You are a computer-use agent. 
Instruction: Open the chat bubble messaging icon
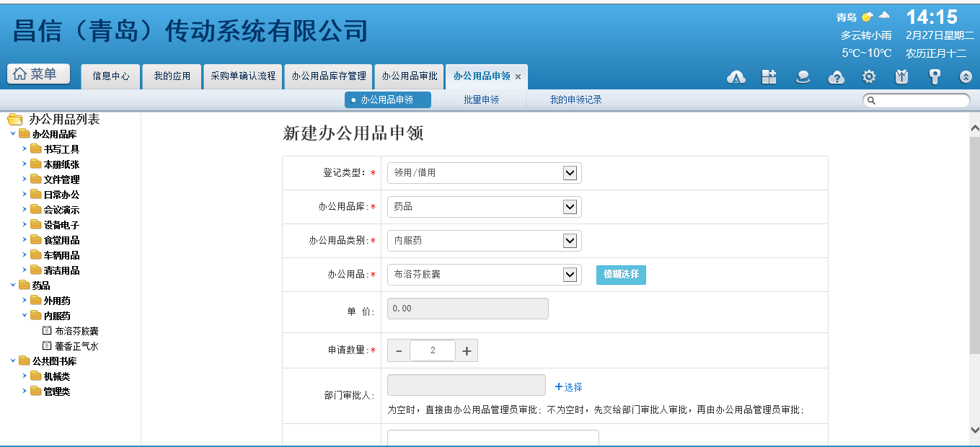[803, 77]
